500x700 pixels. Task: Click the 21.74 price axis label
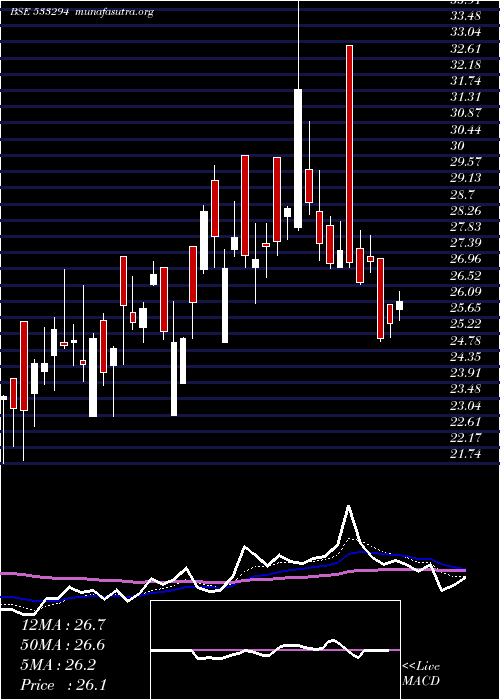pos(466,454)
